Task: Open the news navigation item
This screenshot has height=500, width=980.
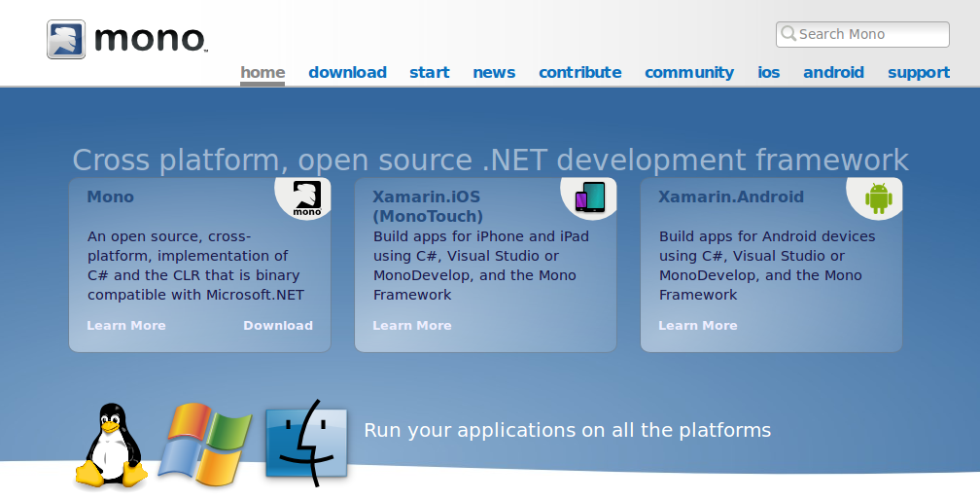Action: pyautogui.click(x=494, y=73)
